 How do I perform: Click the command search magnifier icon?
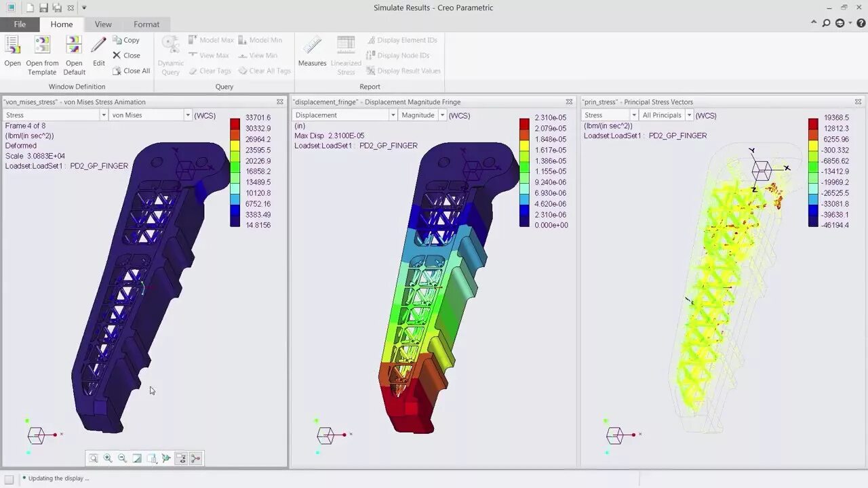826,23
